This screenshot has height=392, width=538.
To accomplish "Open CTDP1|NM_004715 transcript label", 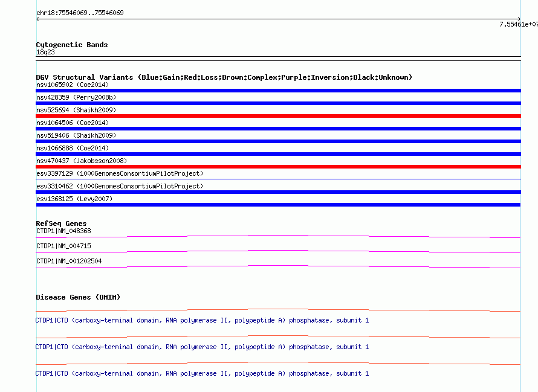I will [63, 246].
